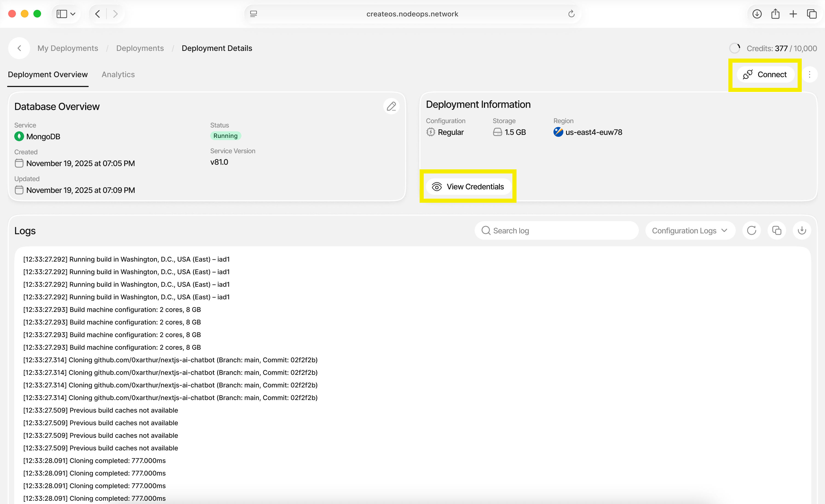Reload the page in the address bar

tap(571, 14)
